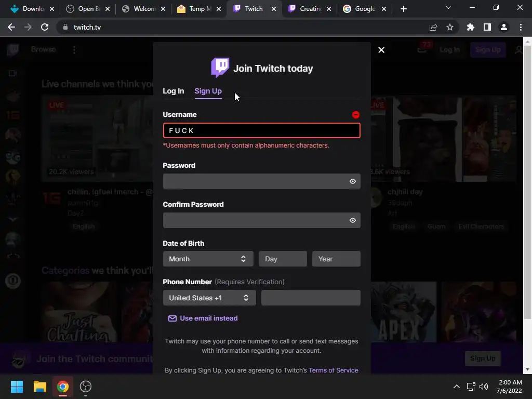Expand the system tray hidden icons chevron

457,387
